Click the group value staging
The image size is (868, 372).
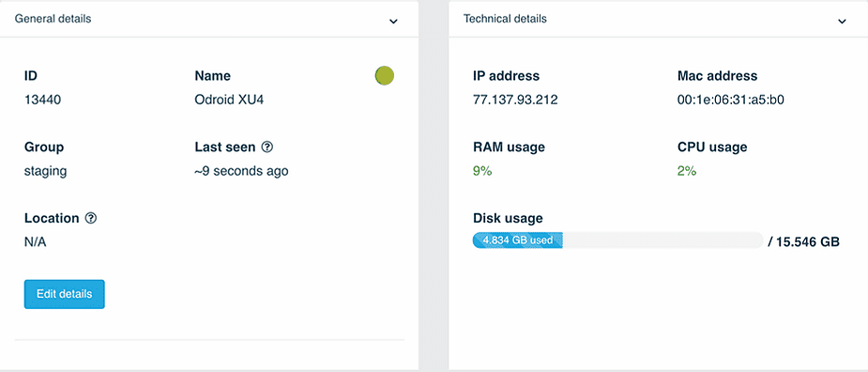(45, 171)
